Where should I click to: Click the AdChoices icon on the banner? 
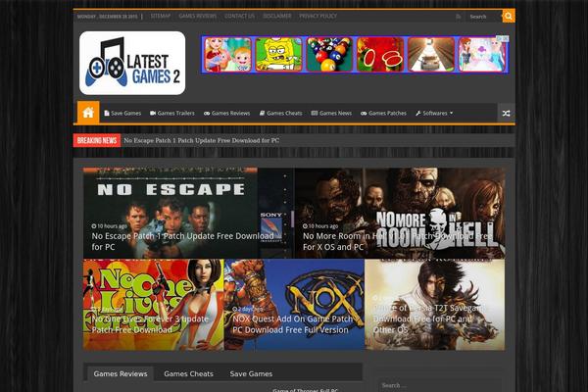click(503, 38)
